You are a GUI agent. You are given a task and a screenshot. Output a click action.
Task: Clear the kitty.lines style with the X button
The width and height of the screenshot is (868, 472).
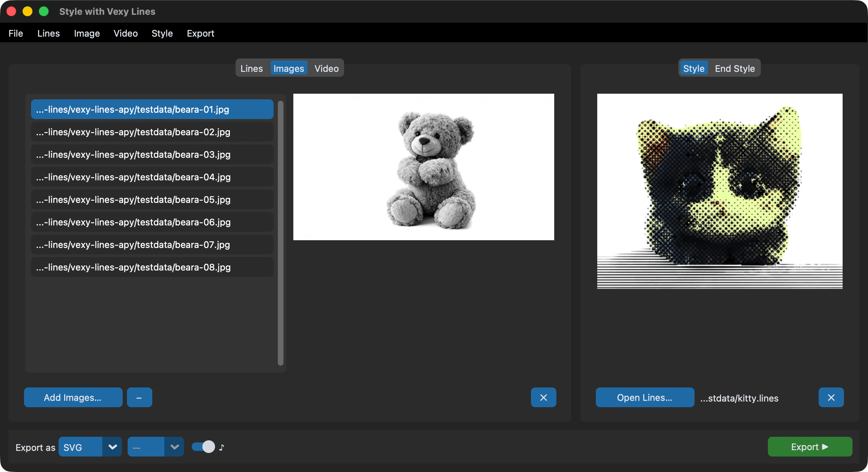pos(831,397)
